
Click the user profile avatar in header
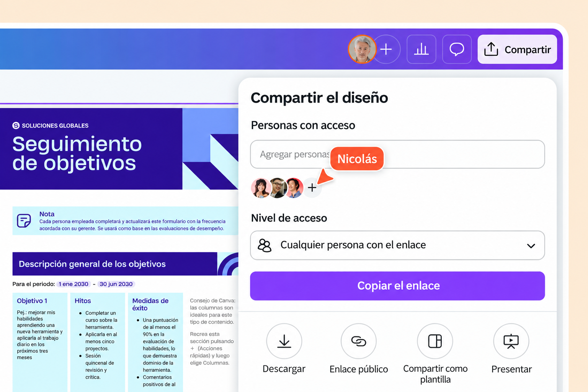pos(362,49)
